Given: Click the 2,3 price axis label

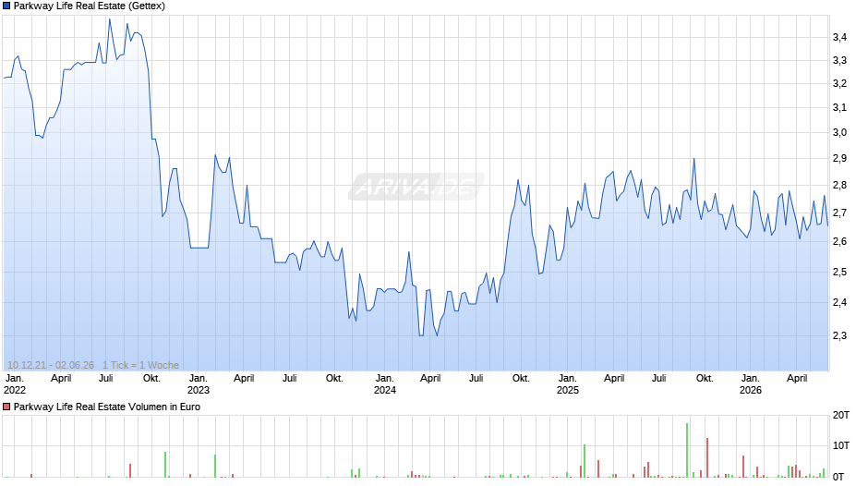Looking at the screenshot, I should pyautogui.click(x=839, y=335).
